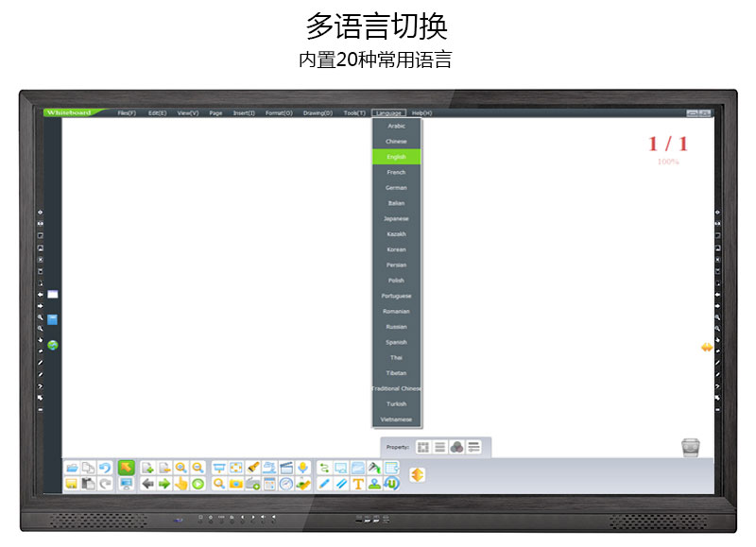This screenshot has width=756, height=547.
Task: Choose Japanese in language dropdown
Action: click(396, 218)
